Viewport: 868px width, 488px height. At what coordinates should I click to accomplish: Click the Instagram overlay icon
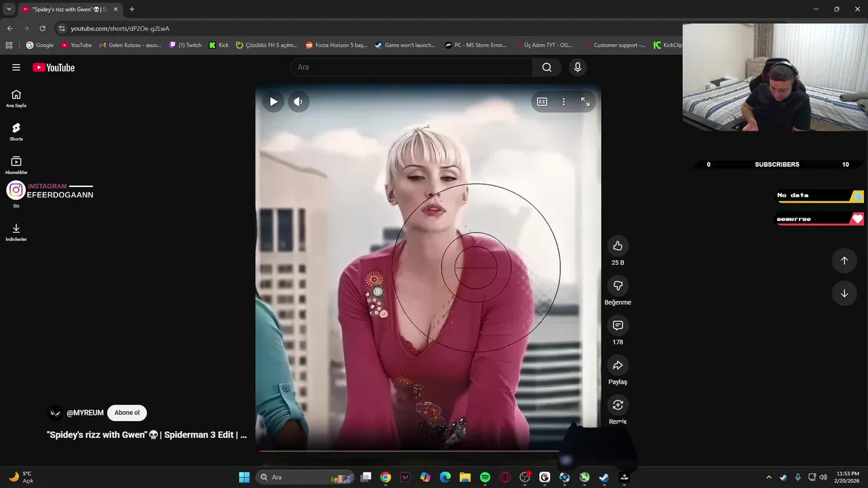tap(16, 190)
